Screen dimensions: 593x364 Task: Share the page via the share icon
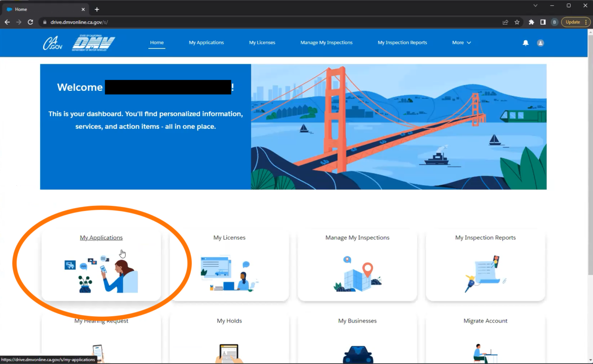505,22
